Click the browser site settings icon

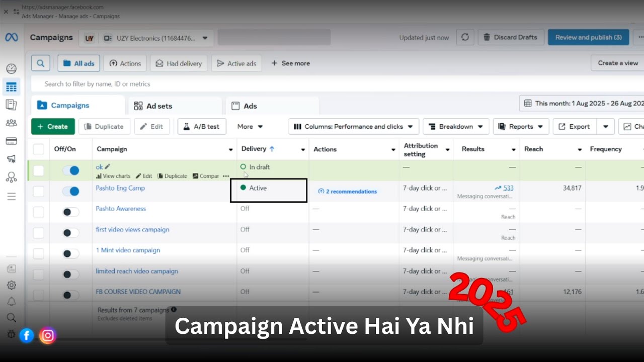(16, 11)
